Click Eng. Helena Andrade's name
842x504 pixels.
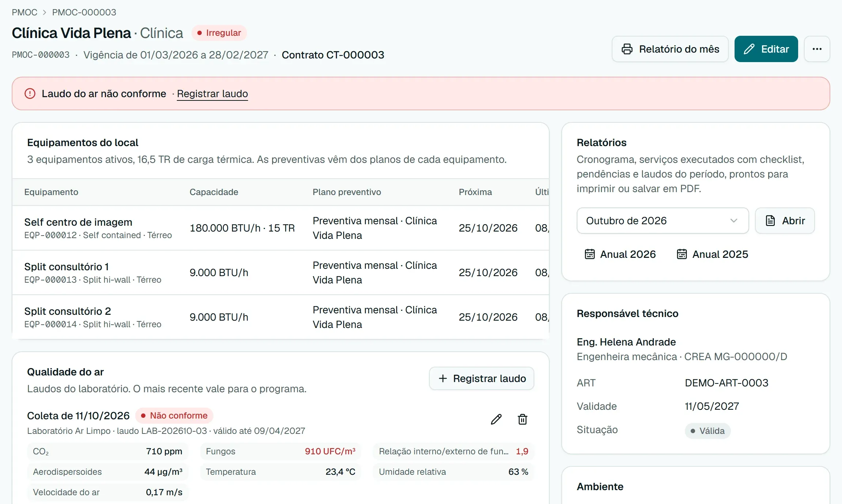(x=626, y=342)
